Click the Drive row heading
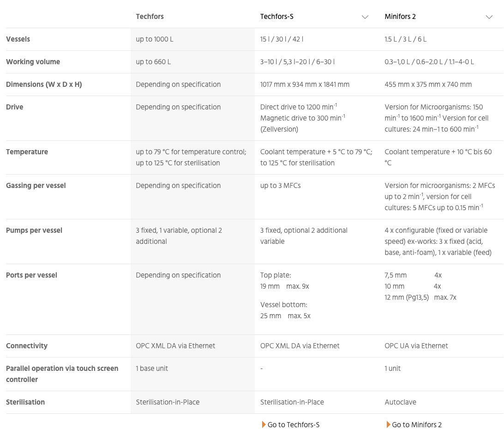Screen dimensions: 504x448 [x=14, y=107]
